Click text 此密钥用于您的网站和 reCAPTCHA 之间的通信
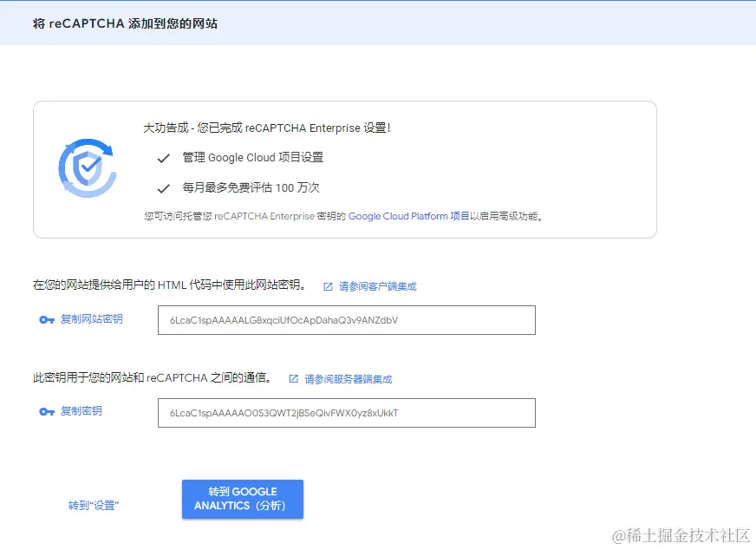The height and width of the screenshot is (550, 756). (153, 377)
